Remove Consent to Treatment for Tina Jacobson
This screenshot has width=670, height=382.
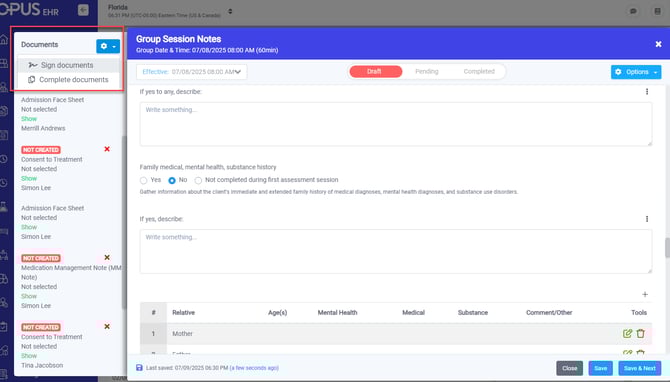click(x=107, y=326)
